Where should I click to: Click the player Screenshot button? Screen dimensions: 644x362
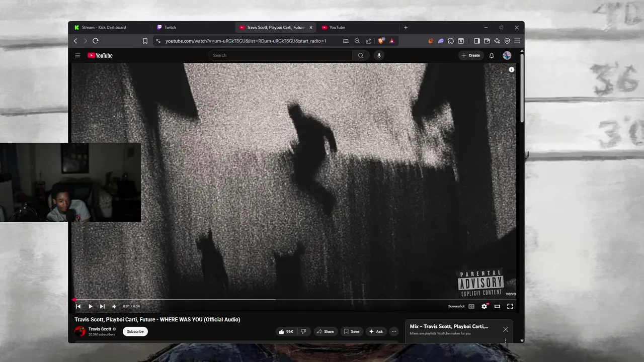coord(456,306)
